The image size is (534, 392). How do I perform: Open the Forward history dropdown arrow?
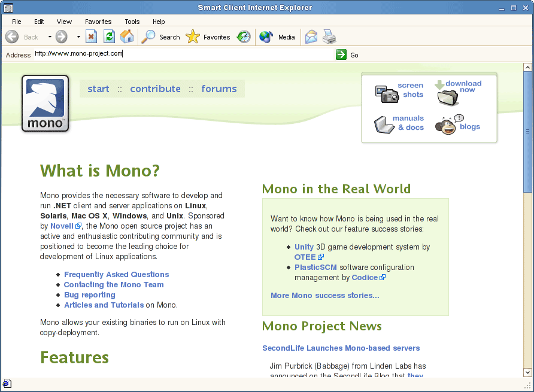[78, 37]
